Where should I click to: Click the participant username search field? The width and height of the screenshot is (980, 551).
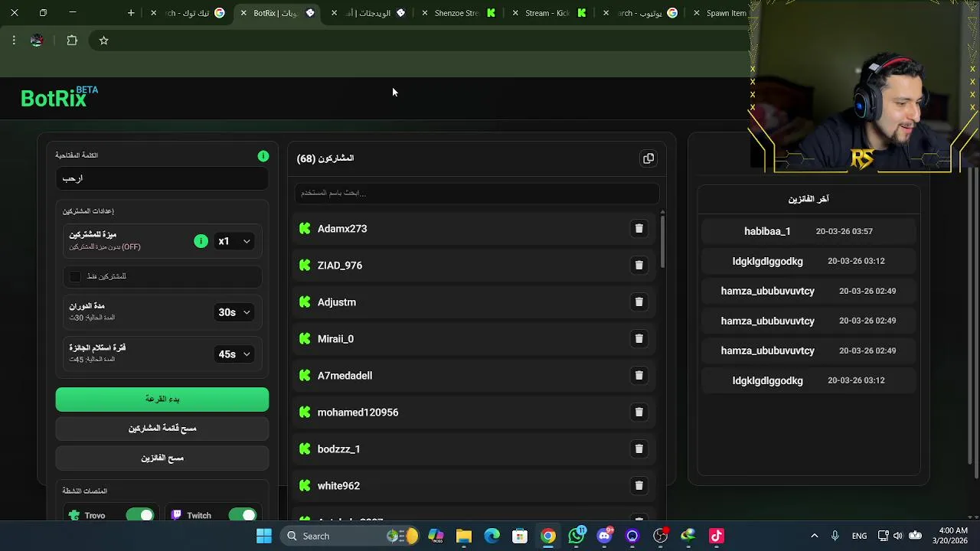[x=476, y=193]
